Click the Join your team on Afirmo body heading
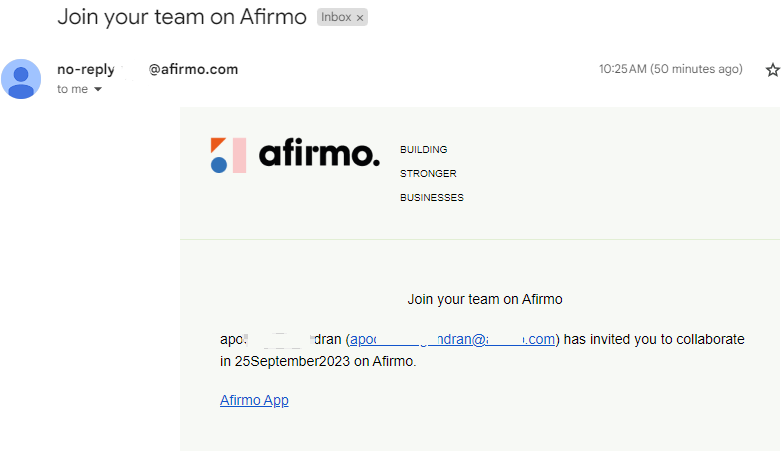 [x=485, y=299]
